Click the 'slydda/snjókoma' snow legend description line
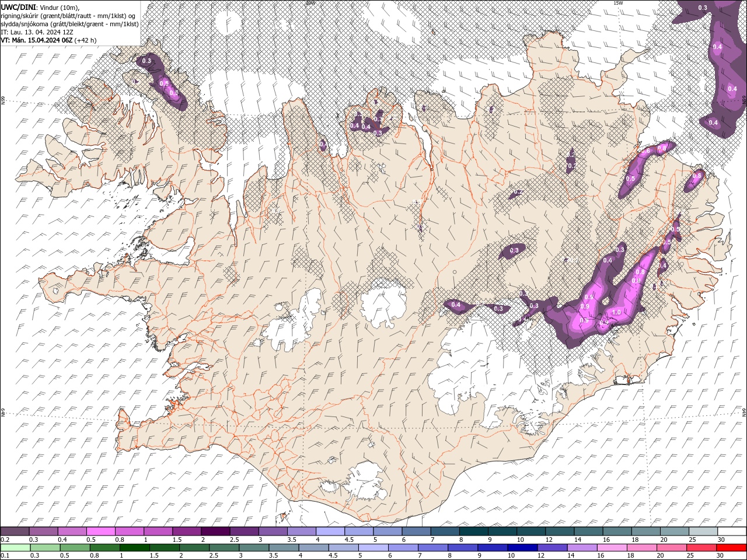 pyautogui.click(x=69, y=24)
